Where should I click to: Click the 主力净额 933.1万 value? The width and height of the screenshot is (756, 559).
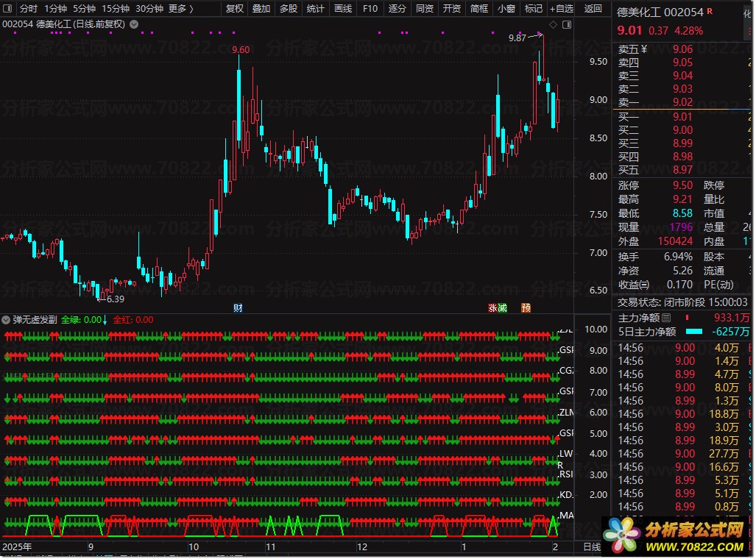(732, 318)
